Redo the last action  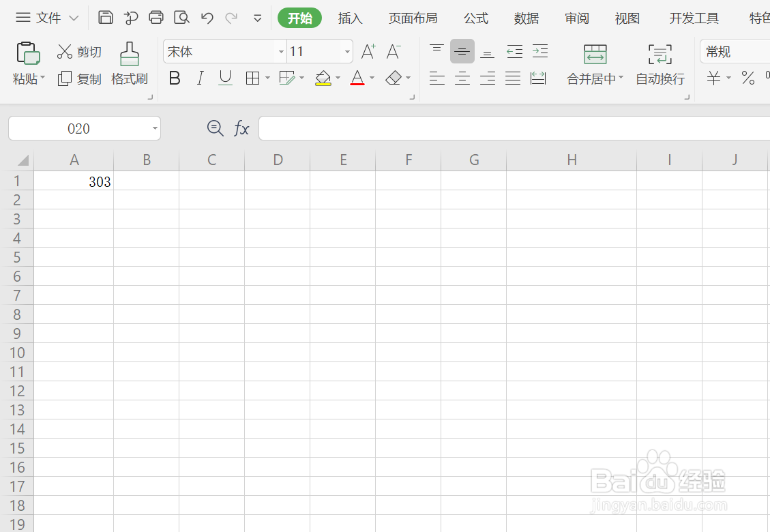231,18
